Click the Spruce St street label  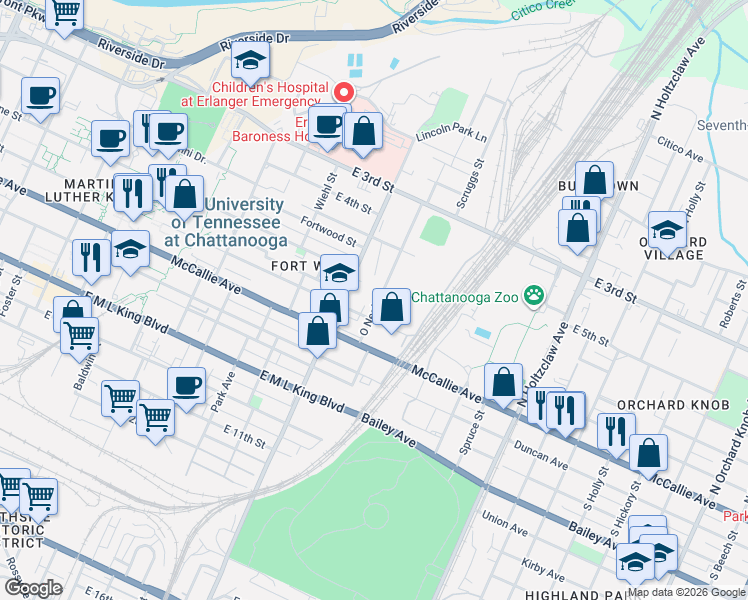click(x=471, y=432)
